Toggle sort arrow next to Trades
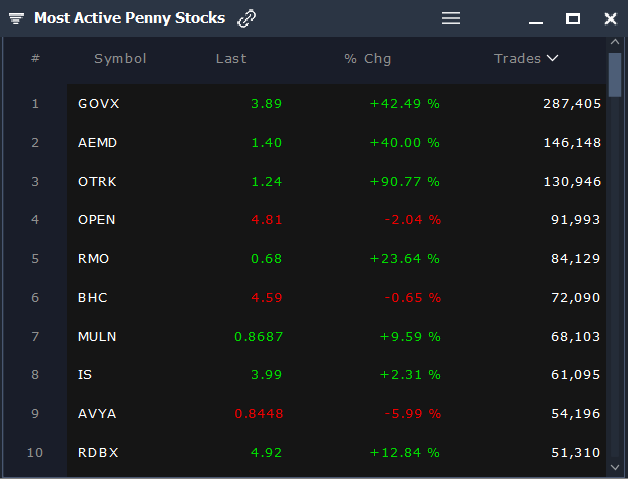Image resolution: width=628 pixels, height=479 pixels. tap(552, 58)
